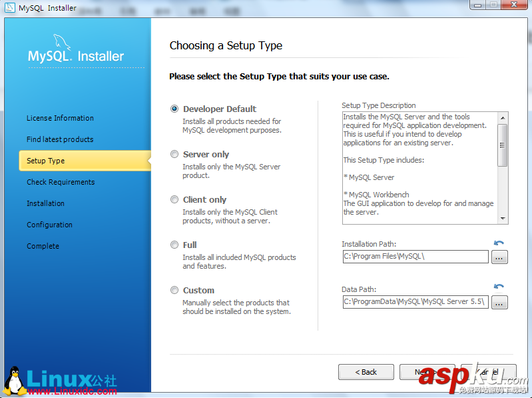Open the Find latest products step

click(x=60, y=139)
